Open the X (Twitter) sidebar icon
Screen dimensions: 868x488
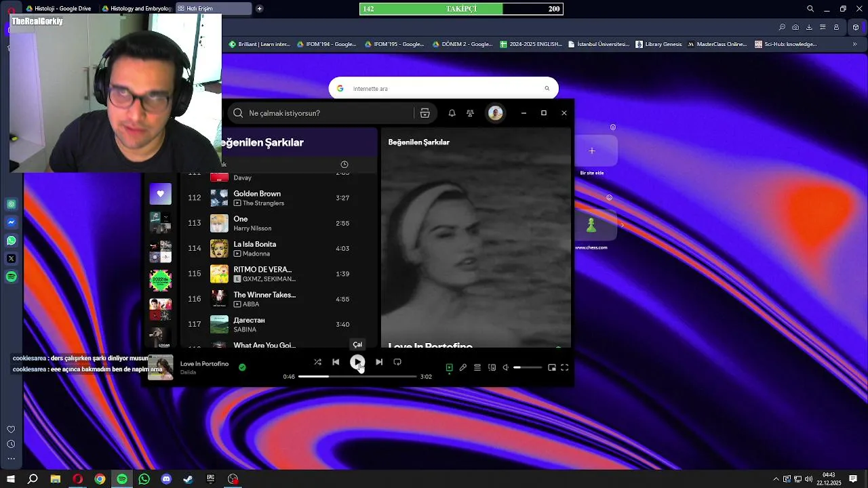point(12,258)
